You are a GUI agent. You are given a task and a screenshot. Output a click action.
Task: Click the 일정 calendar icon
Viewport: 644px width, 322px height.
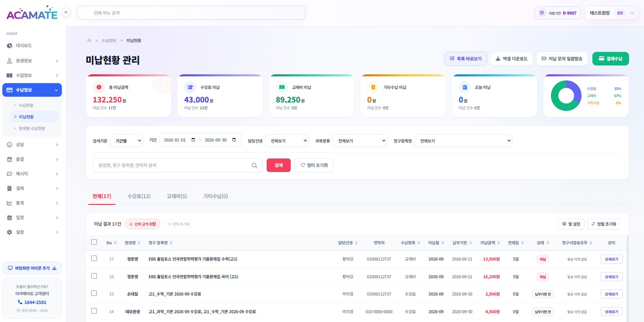(x=10, y=217)
